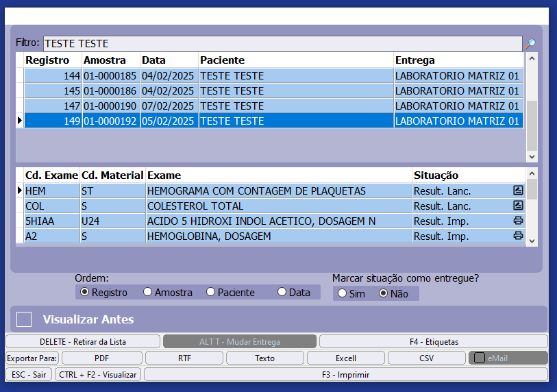This screenshot has height=392, width=557.
Task: Choose Sim for marking as delivered
Action: pos(342,293)
